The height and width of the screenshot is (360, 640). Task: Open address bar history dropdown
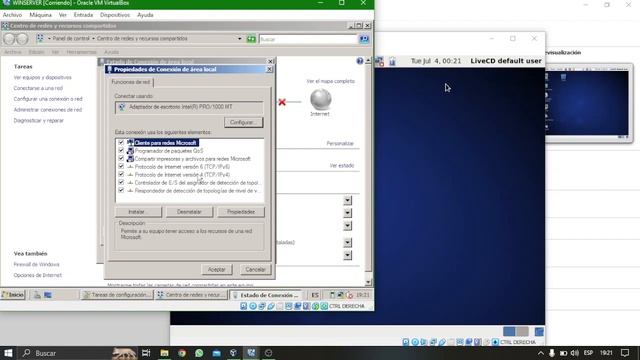(240, 39)
